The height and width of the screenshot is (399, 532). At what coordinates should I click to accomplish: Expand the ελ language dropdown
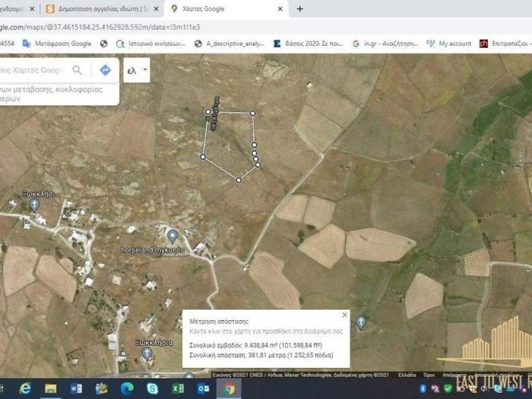click(x=137, y=70)
